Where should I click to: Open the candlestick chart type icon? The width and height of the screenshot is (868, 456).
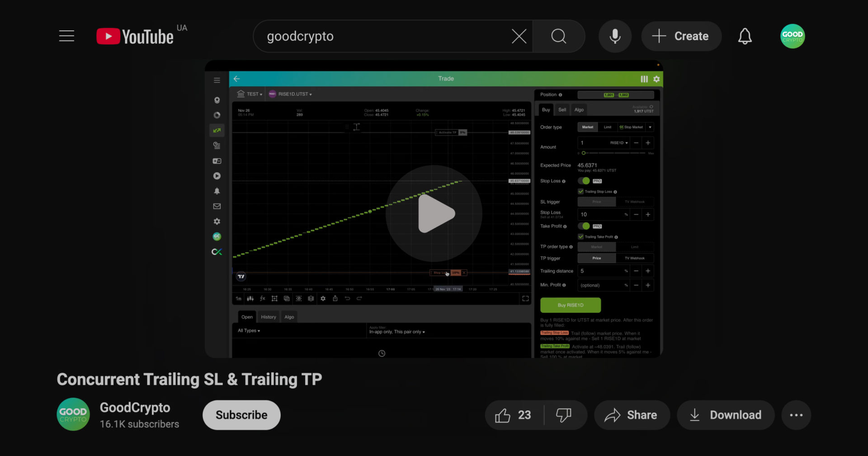(x=250, y=299)
